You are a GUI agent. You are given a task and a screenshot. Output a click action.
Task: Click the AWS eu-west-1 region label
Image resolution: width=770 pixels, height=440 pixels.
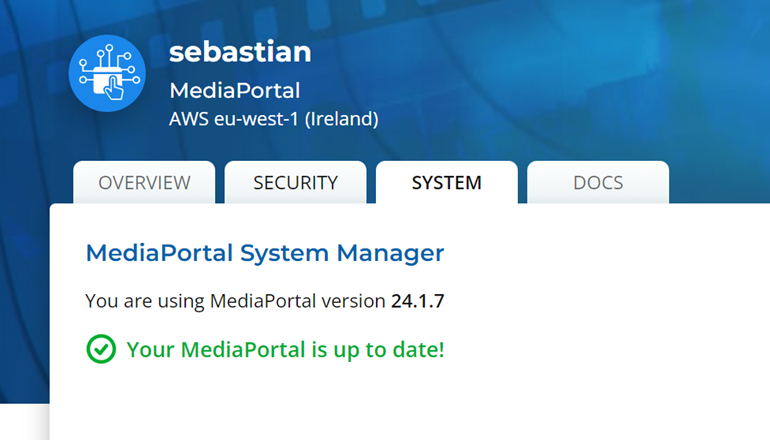(233, 119)
